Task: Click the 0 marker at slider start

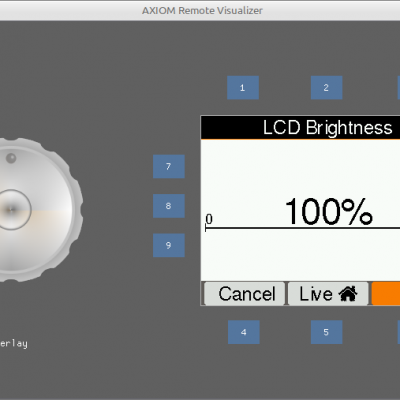Action: 209,219
